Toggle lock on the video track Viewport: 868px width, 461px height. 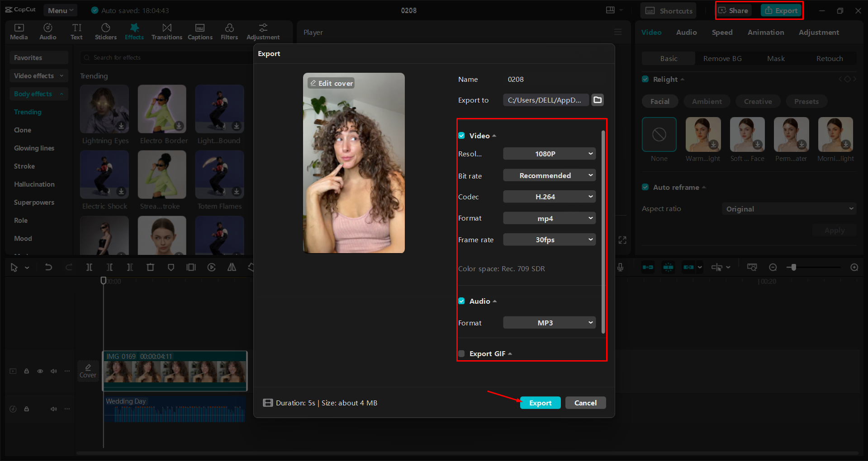27,371
